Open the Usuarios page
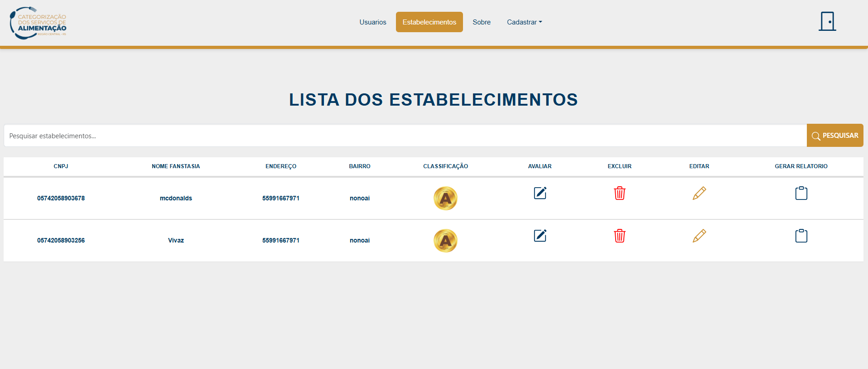The height and width of the screenshot is (369, 868). pyautogui.click(x=372, y=22)
